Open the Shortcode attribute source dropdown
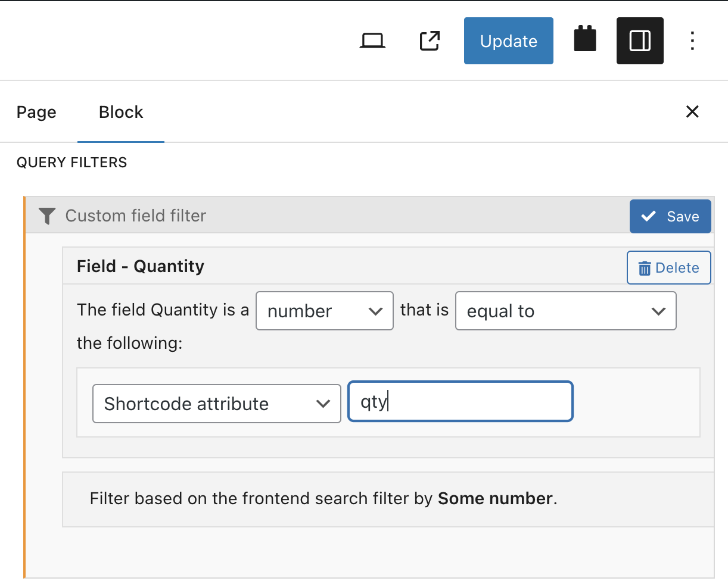Image resolution: width=728 pixels, height=581 pixels. (x=217, y=404)
